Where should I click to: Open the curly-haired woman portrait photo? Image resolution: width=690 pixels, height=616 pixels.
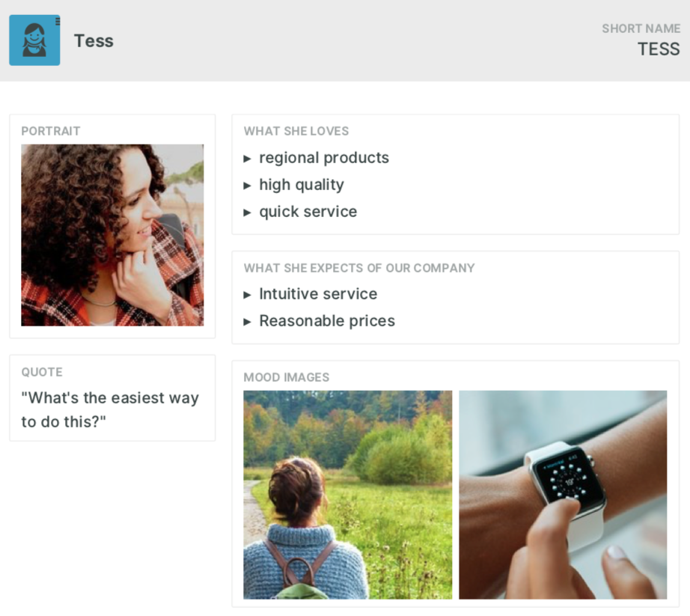pos(112,235)
